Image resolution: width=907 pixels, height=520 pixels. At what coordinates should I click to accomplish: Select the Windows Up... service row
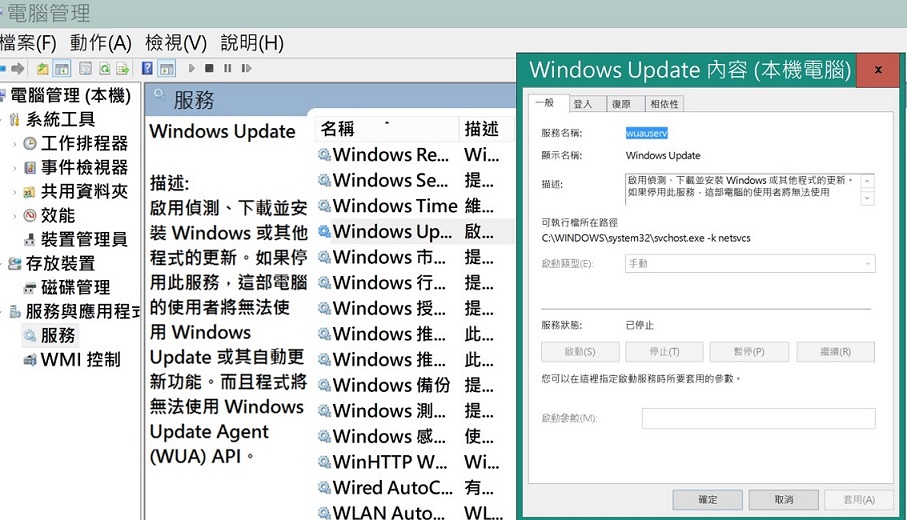415,231
